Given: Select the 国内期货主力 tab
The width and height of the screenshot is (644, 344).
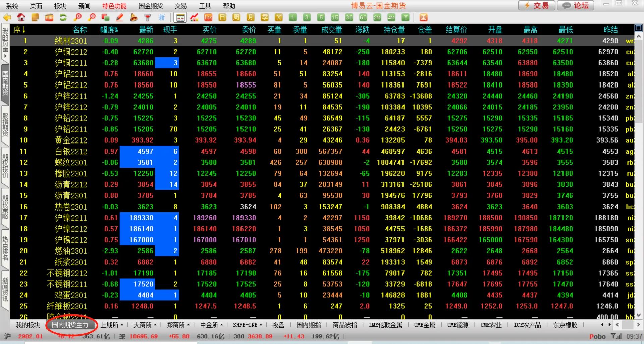Looking at the screenshot, I should [x=70, y=325].
